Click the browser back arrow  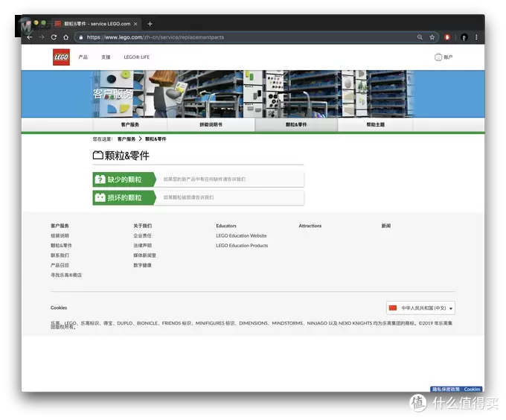pyautogui.click(x=30, y=37)
